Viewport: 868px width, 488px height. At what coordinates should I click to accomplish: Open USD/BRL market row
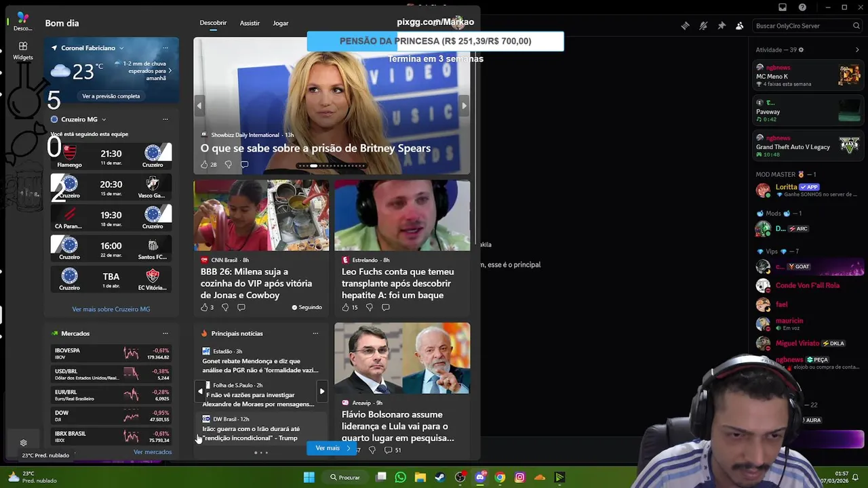111,374
